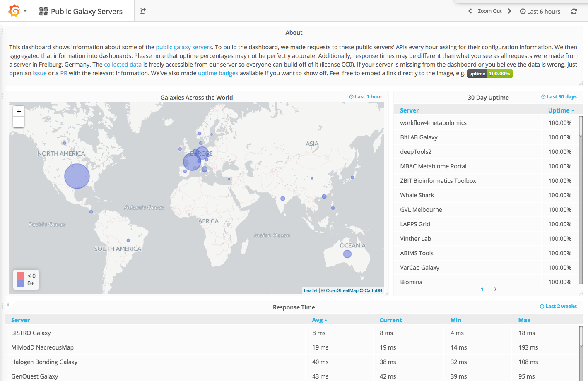588x381 pixels.
Task: Select the GVL Melbourne row
Action: [486, 210]
